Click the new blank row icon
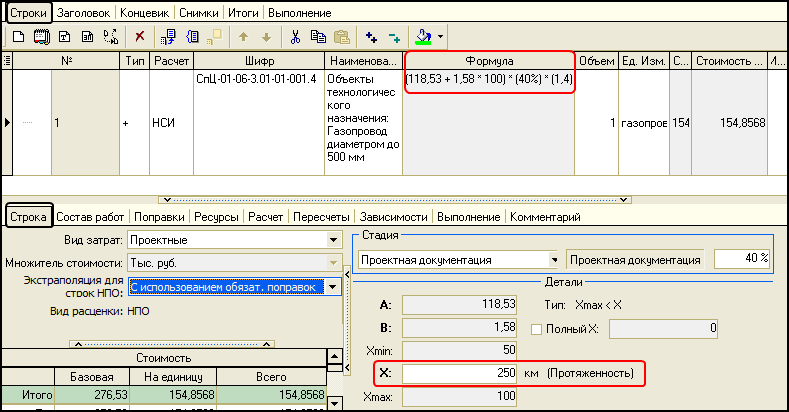Viewport: 789px width, 412px height. tap(18, 37)
